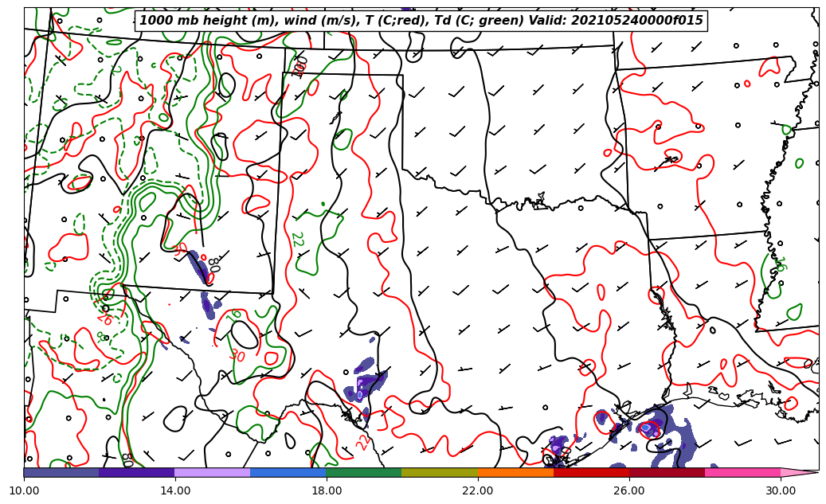The image size is (826, 504).
Task: Click the 26.00 colorbar tick label
Action: [x=629, y=490]
